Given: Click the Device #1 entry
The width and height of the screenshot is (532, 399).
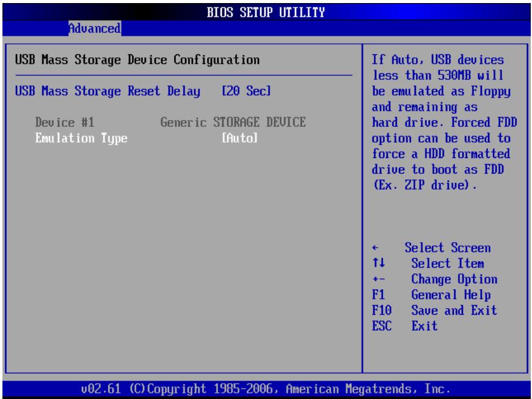Looking at the screenshot, I should [x=65, y=123].
